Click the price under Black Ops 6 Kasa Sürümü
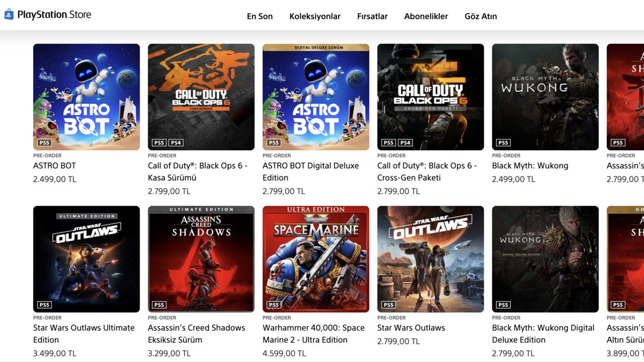 [169, 191]
